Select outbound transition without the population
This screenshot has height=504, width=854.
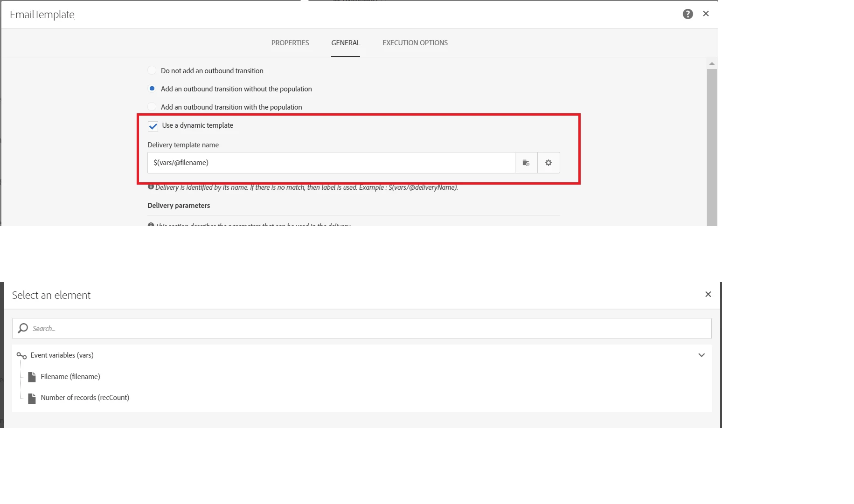pyautogui.click(x=152, y=89)
